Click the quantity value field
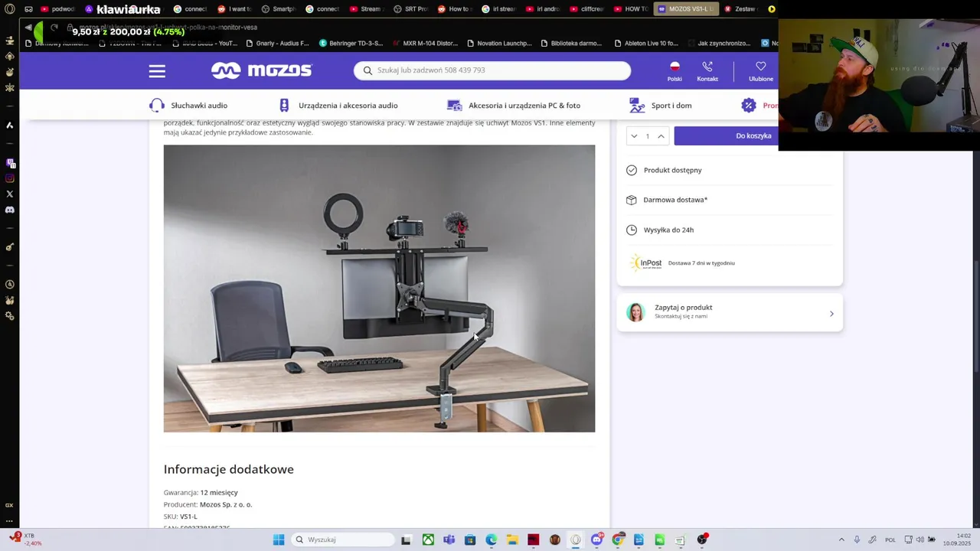This screenshot has height=551, width=980. click(x=647, y=136)
